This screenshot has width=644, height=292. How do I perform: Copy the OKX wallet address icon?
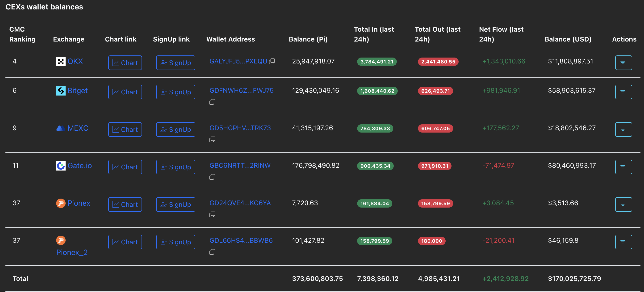click(272, 61)
